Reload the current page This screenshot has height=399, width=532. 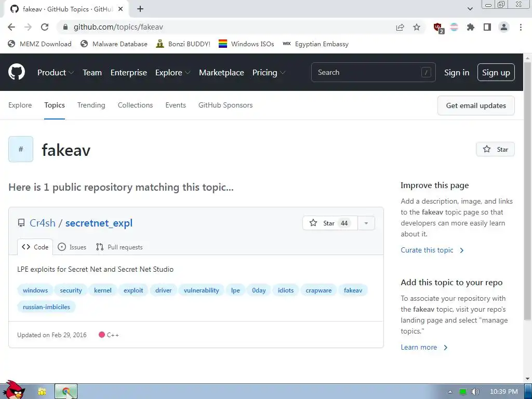pyautogui.click(x=45, y=27)
